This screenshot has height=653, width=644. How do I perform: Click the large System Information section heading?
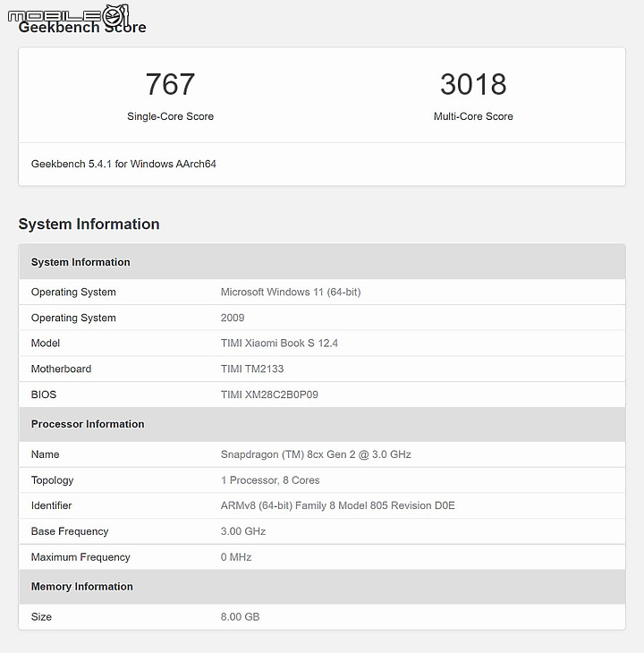89,224
